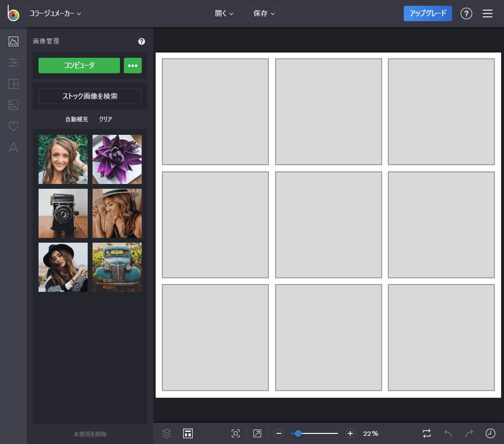Open the コラージュメーカー dropdown
504x444 pixels.
55,13
